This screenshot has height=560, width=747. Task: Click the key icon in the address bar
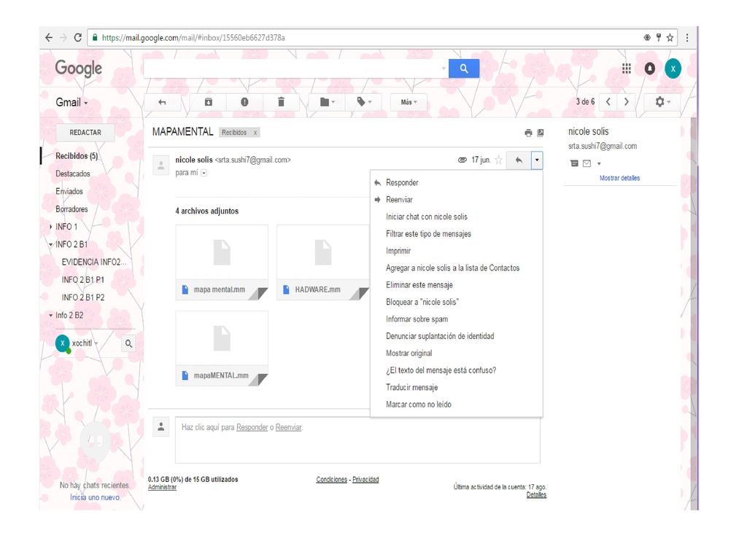659,38
